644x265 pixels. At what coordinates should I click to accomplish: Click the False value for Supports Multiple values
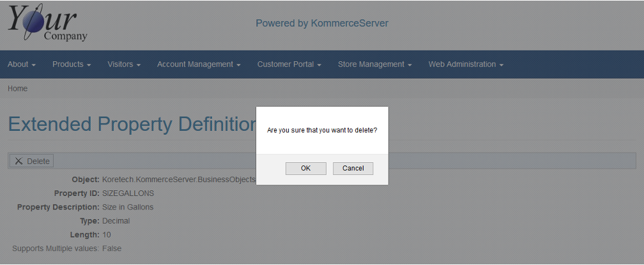112,248
